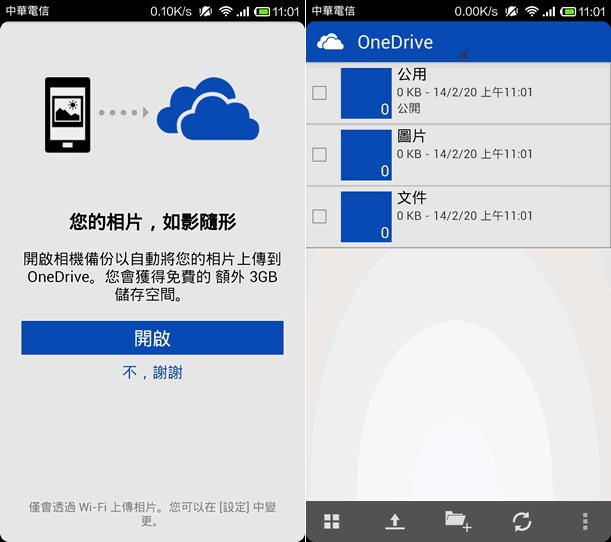Tap the new folder icon
Viewport: 611px width, 542px height.
point(458,521)
